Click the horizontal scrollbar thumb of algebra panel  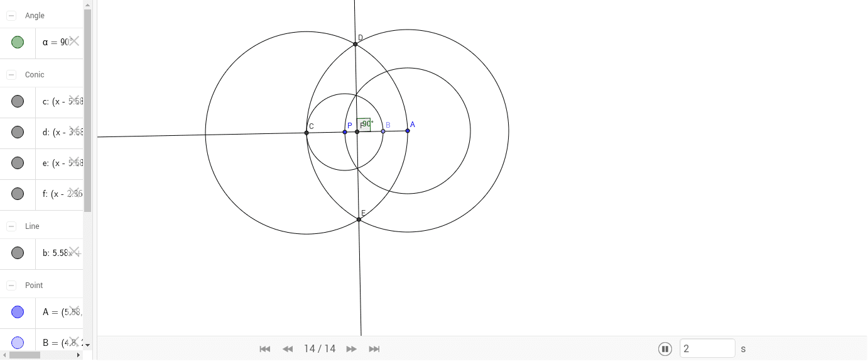coord(25,355)
